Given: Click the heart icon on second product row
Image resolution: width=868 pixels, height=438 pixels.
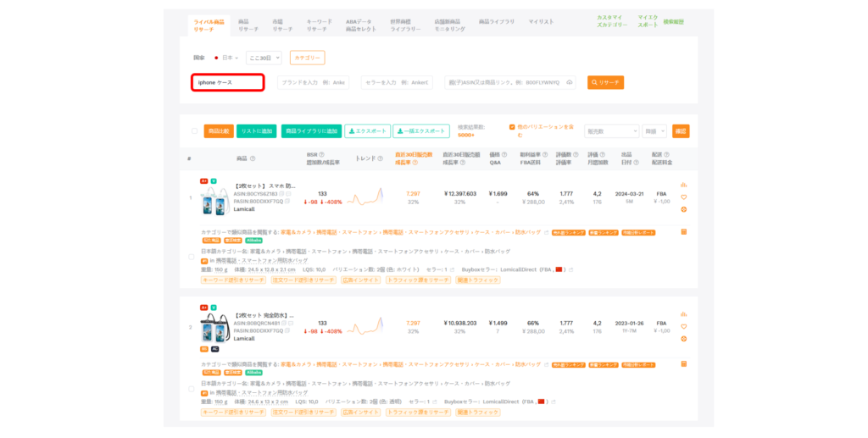Looking at the screenshot, I should tap(683, 326).
